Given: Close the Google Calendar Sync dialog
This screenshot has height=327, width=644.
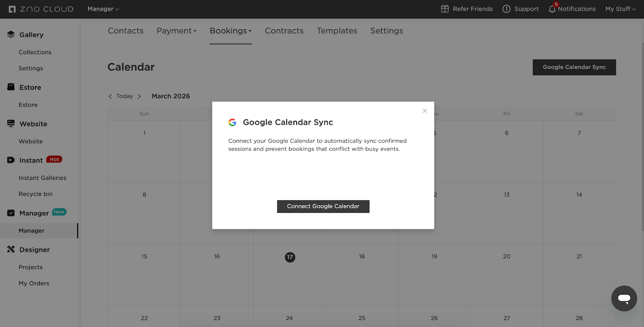Looking at the screenshot, I should [425, 111].
